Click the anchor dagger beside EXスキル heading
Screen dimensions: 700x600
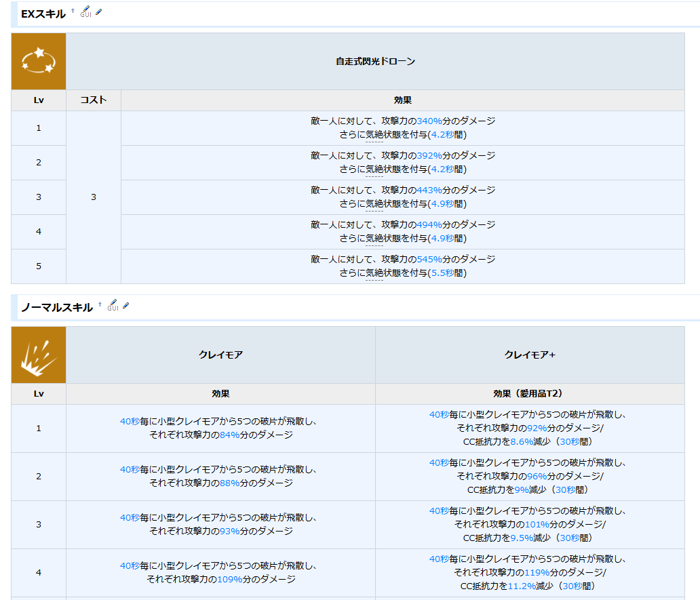tap(73, 10)
